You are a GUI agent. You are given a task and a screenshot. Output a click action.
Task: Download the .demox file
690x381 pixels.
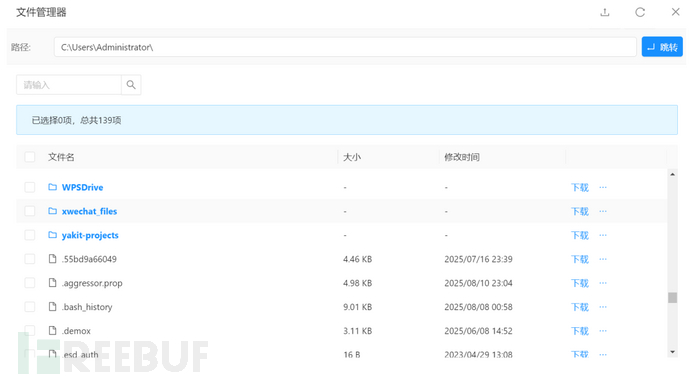click(580, 331)
